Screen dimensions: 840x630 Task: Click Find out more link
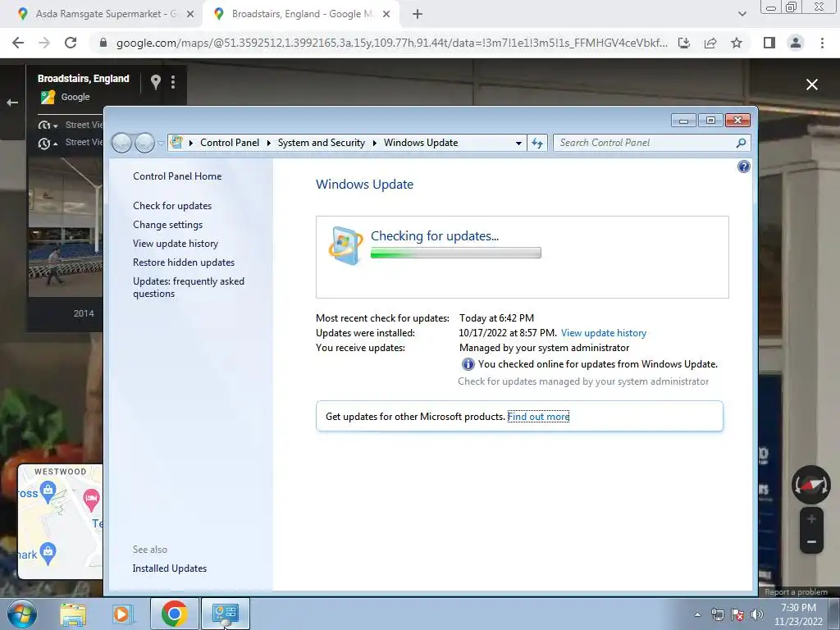538,416
